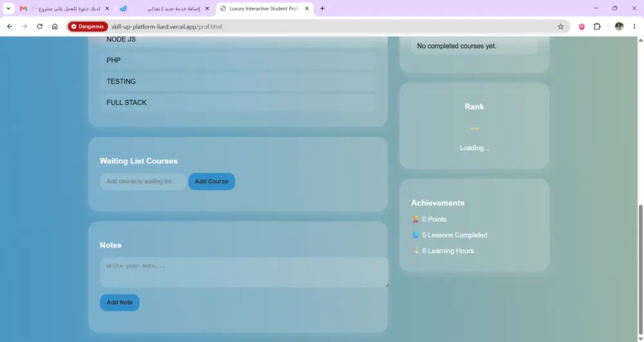Close the Gmail tab
Image resolution: width=644 pixels, height=342 pixels.
107,8
